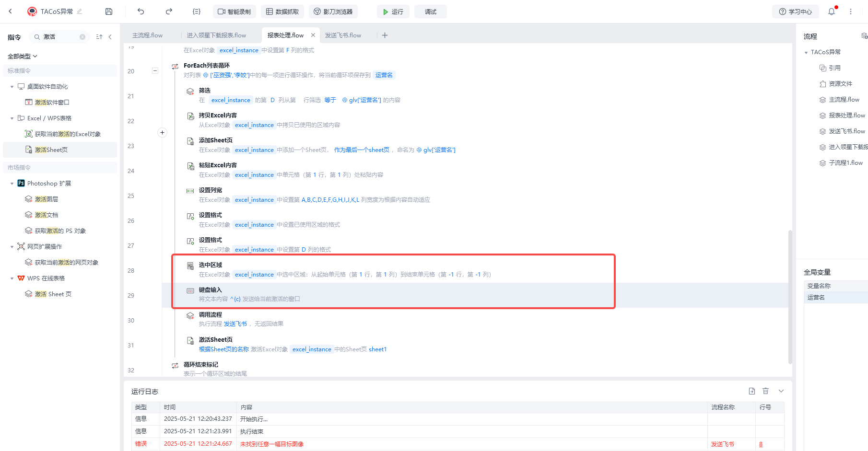Click the 发送飞书 link in the 调用流程 step
This screenshot has height=451, width=868.
[x=235, y=324]
